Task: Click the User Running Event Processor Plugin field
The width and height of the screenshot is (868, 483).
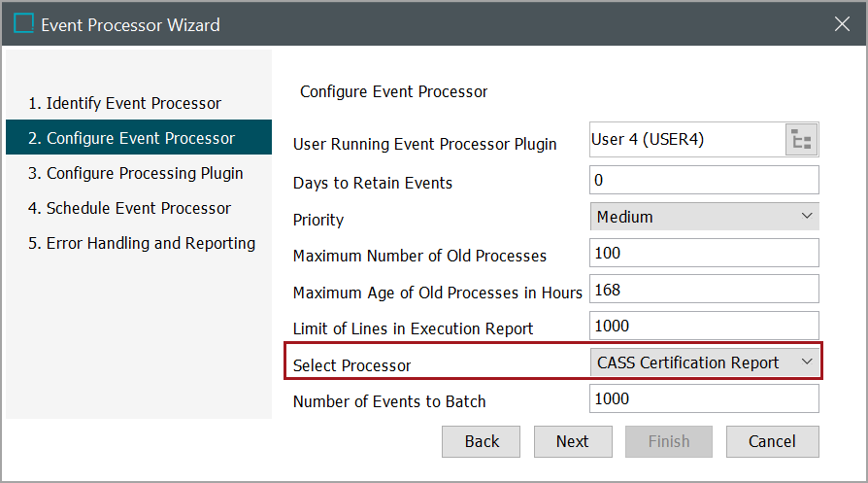Action: coord(685,140)
